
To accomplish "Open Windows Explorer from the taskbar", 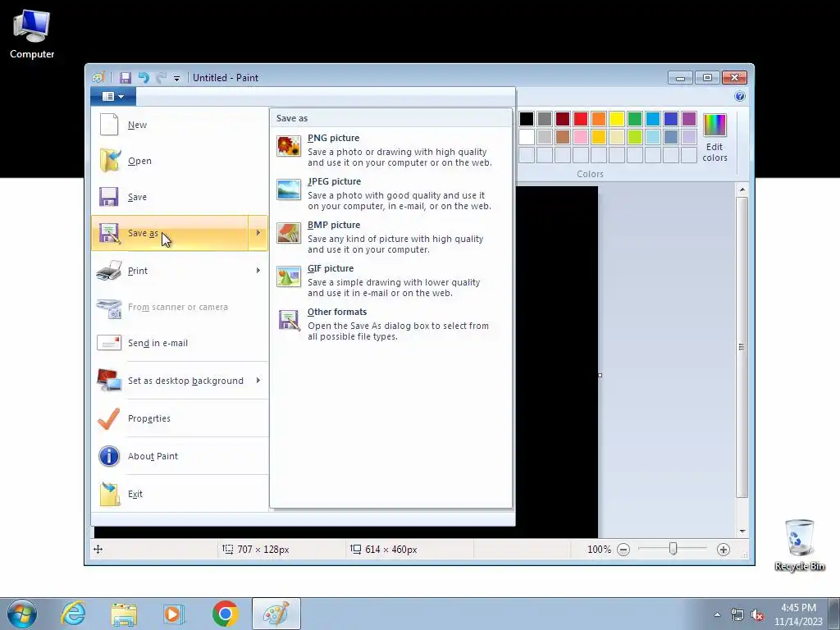I will 124,614.
